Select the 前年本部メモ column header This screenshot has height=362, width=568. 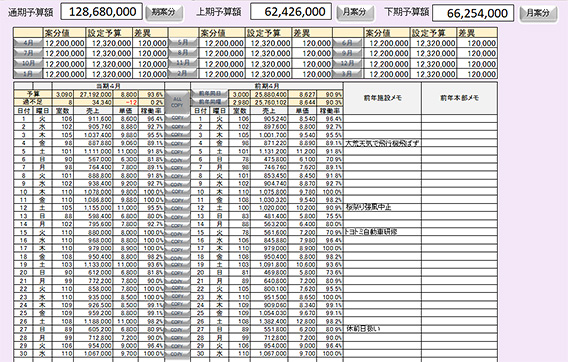pos(459,98)
